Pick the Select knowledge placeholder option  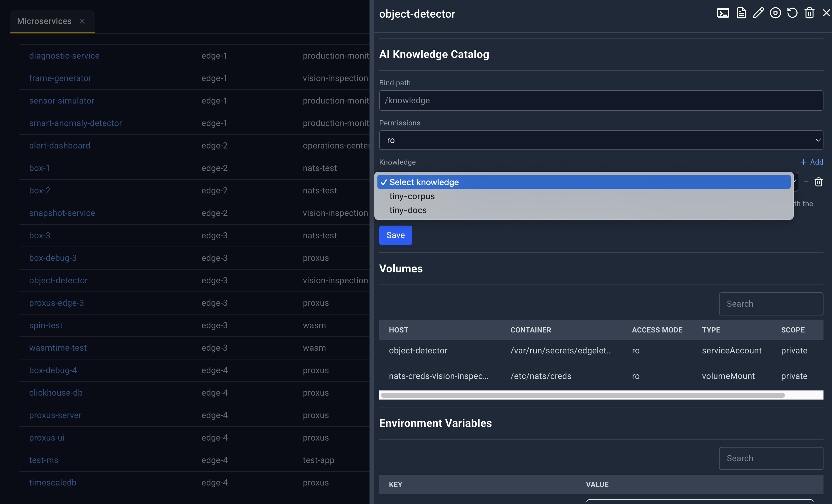tap(584, 182)
